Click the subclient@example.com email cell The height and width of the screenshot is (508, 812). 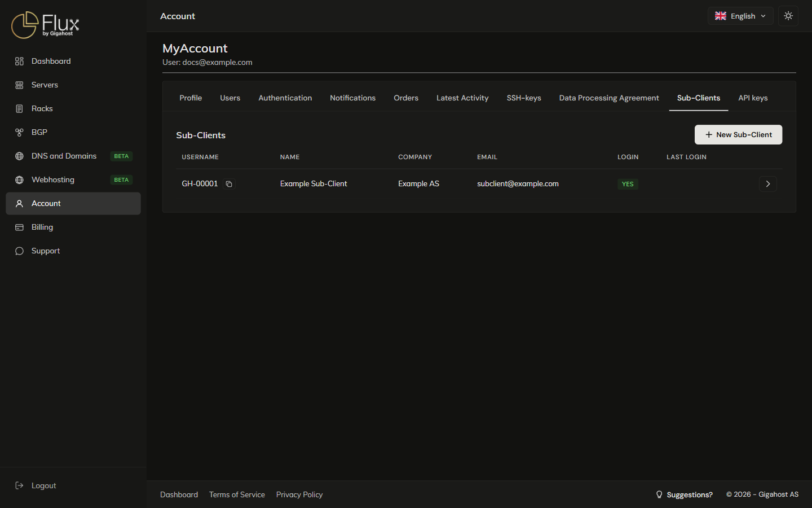pos(518,184)
